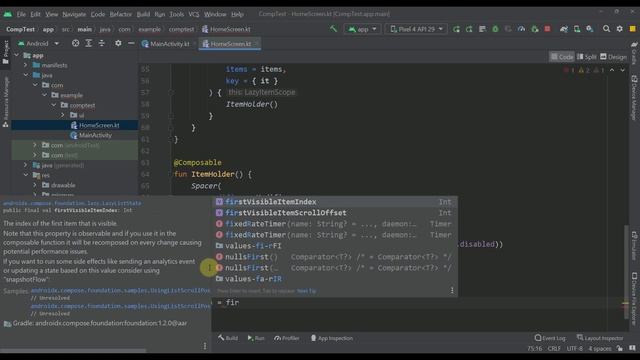The width and height of the screenshot is (640, 360).
Task: Click CRLF line separator status item
Action: 554,349
